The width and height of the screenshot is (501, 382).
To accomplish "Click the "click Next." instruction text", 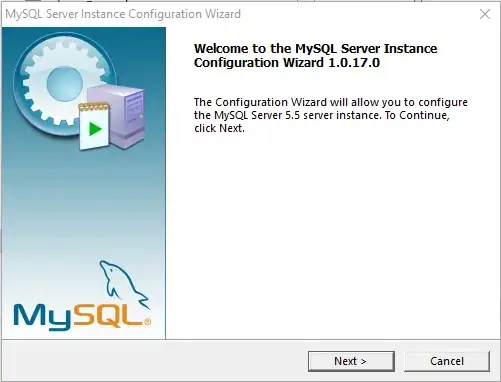I will [219, 128].
